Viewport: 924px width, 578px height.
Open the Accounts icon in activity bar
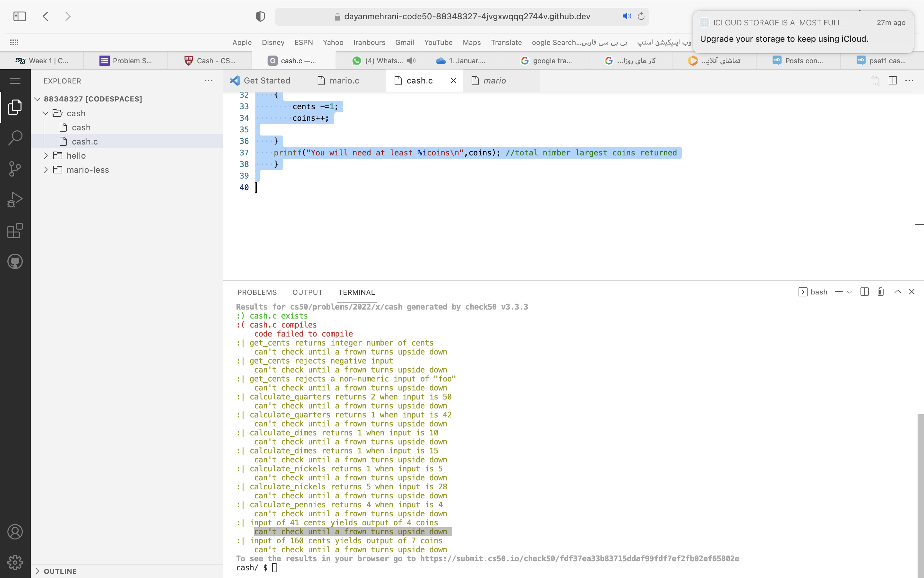tap(15, 532)
